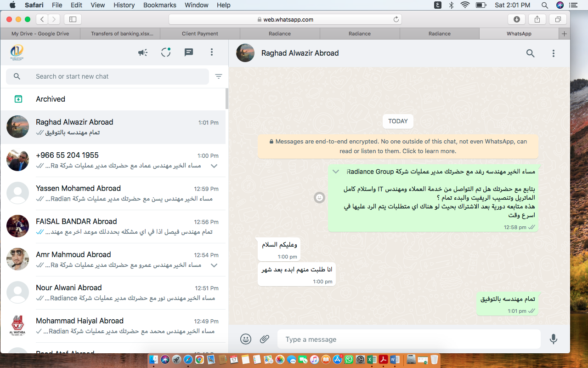The height and width of the screenshot is (368, 588).
Task: Open the Communities megaphone icon in WhatsApp
Action: 143,52
